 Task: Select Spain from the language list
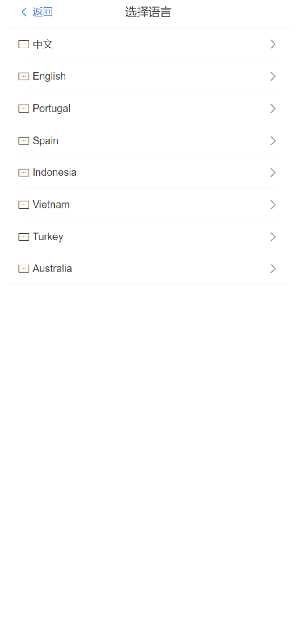tap(46, 141)
